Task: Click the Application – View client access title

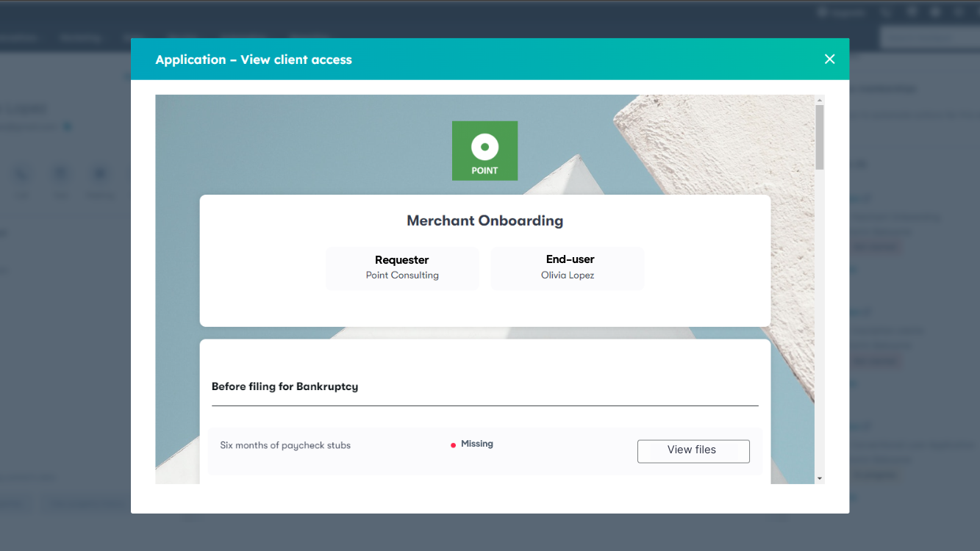Action: (x=254, y=60)
